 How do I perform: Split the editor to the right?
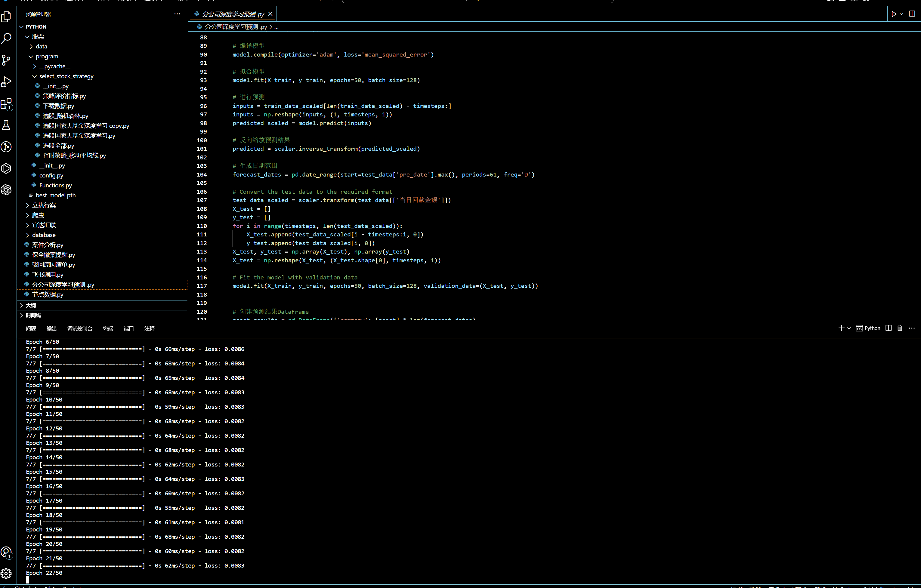click(x=912, y=14)
